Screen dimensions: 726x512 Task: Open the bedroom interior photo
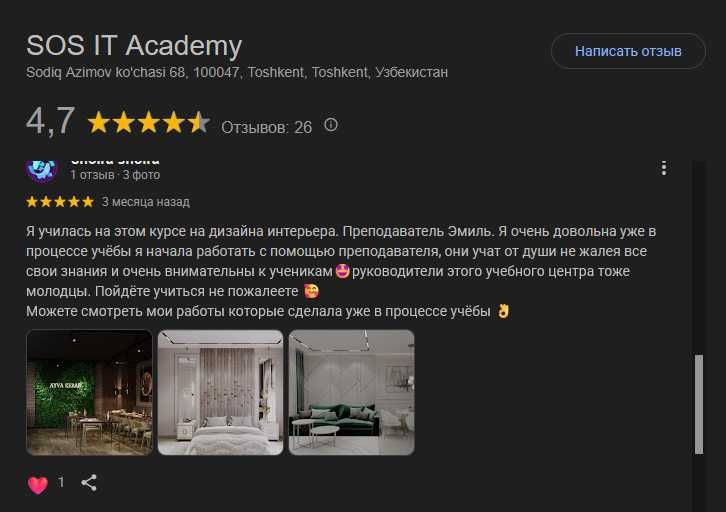click(x=220, y=392)
